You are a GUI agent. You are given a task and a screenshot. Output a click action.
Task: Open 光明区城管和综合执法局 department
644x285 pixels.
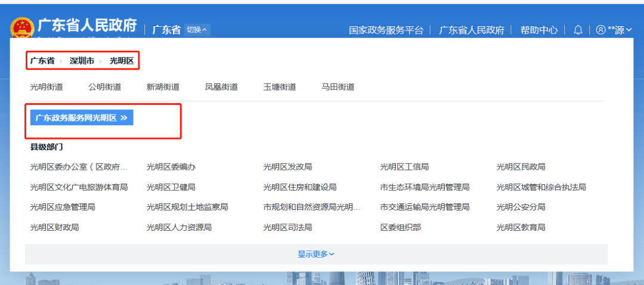(541, 187)
